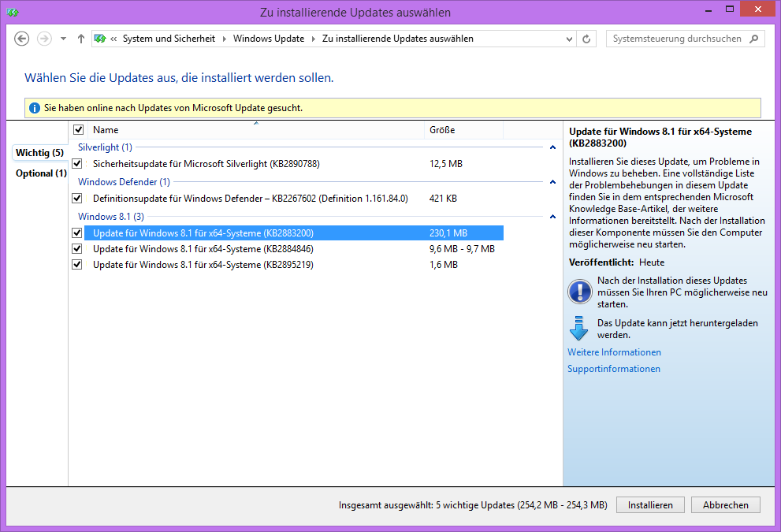Collapse the Silverlight group
The width and height of the screenshot is (781, 532).
pos(552,147)
